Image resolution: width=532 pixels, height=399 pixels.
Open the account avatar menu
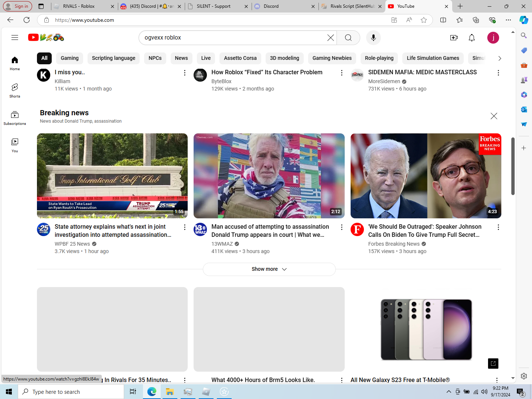click(x=493, y=38)
